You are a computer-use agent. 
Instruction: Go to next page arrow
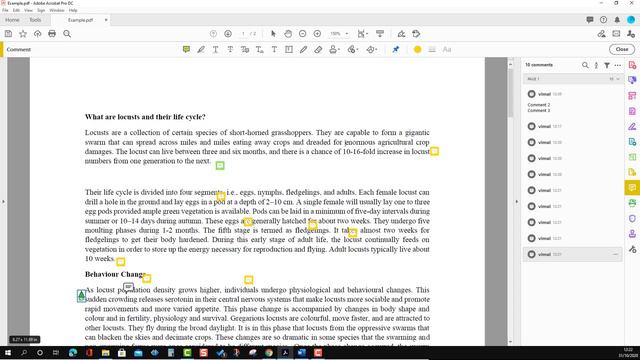(228, 34)
